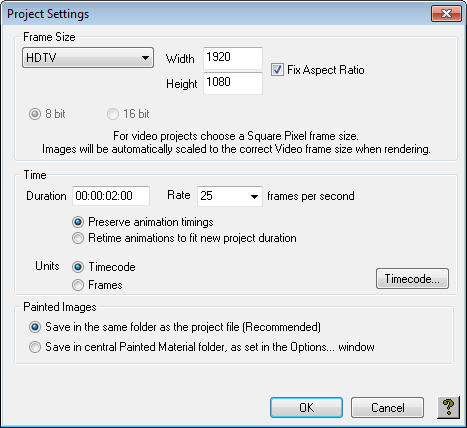Viewport: 467px width, 428px height.
Task: Expand the frame Rate dropdown arrow
Action: pyautogui.click(x=254, y=196)
